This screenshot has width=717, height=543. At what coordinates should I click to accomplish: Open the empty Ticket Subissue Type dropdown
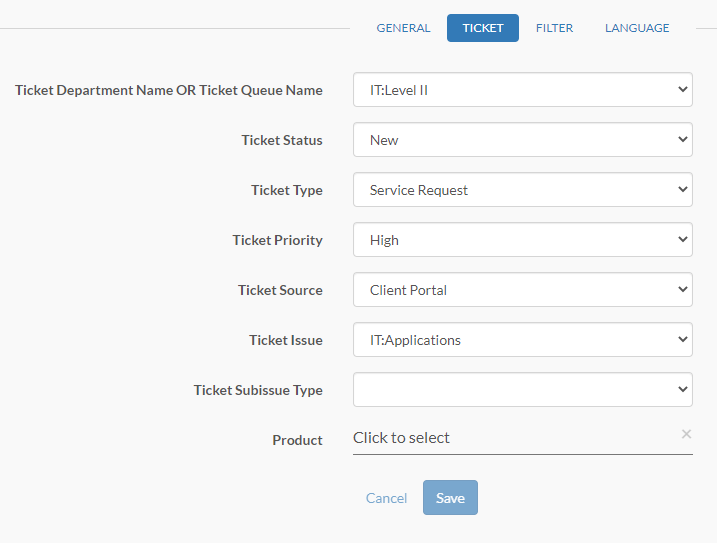(523, 390)
